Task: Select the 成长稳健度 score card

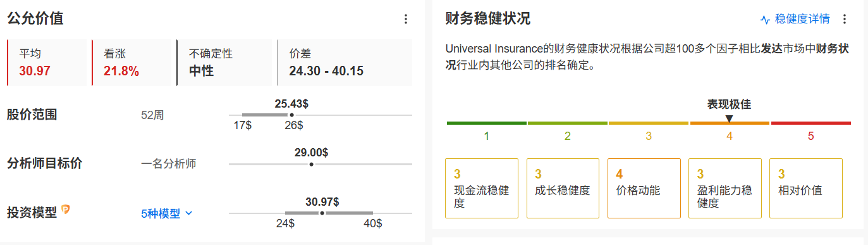Action: coord(563,188)
